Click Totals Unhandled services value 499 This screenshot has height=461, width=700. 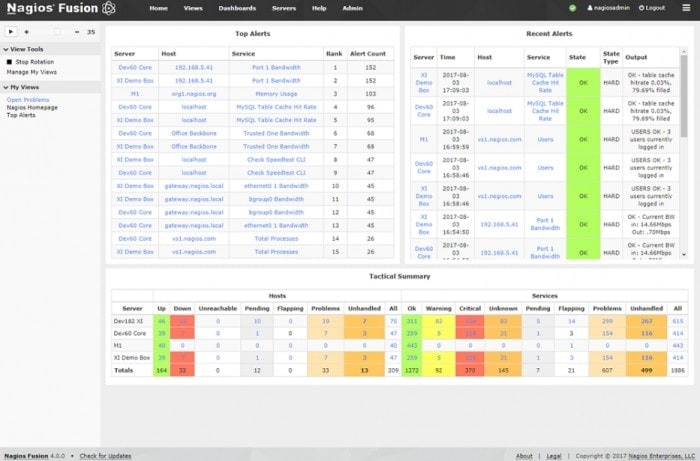tap(646, 370)
